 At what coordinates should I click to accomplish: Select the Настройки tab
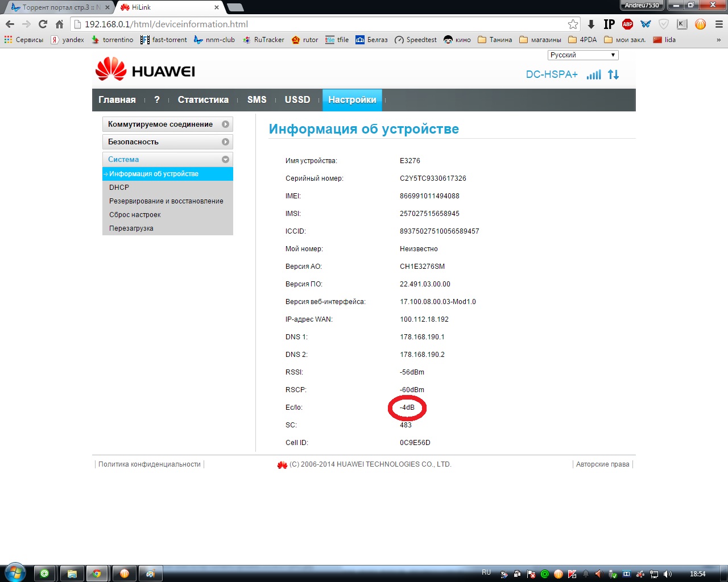pos(352,100)
